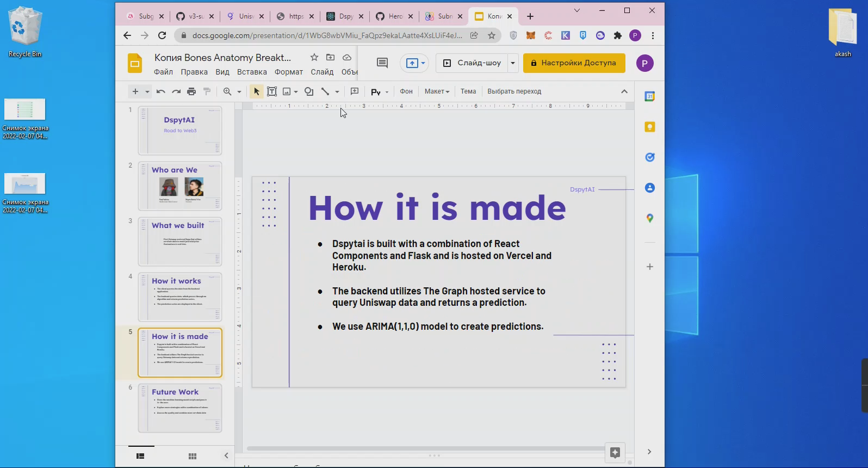Click the How it is made title
868x468 pixels.
pos(437,207)
